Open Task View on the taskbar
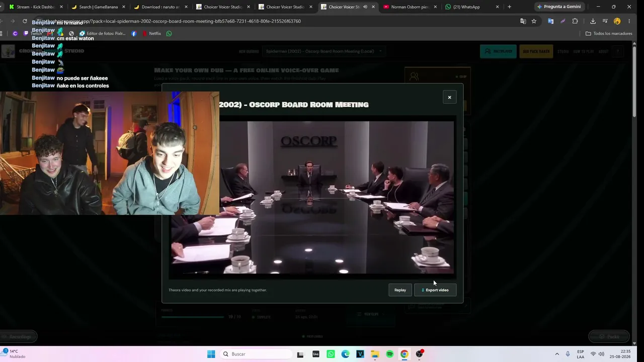The image size is (644, 362). pyautogui.click(x=300, y=354)
